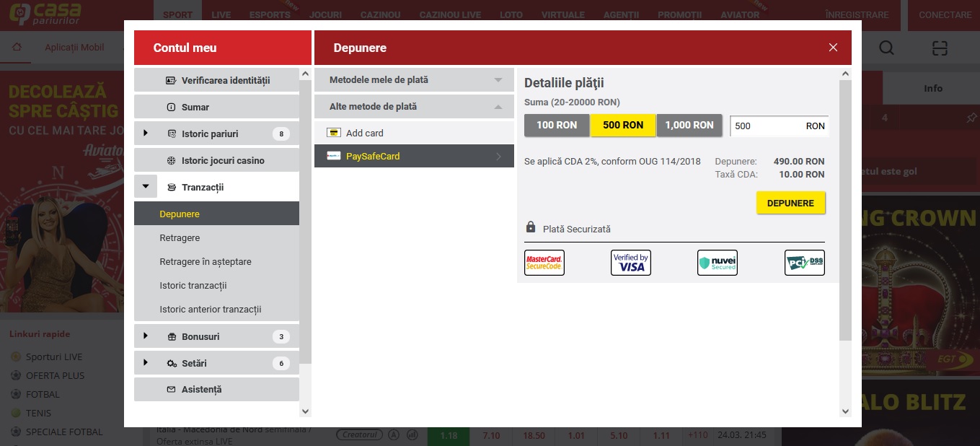This screenshot has width=980, height=446.
Task: Expand the Istoric pariuri section arrow
Action: pyautogui.click(x=145, y=134)
